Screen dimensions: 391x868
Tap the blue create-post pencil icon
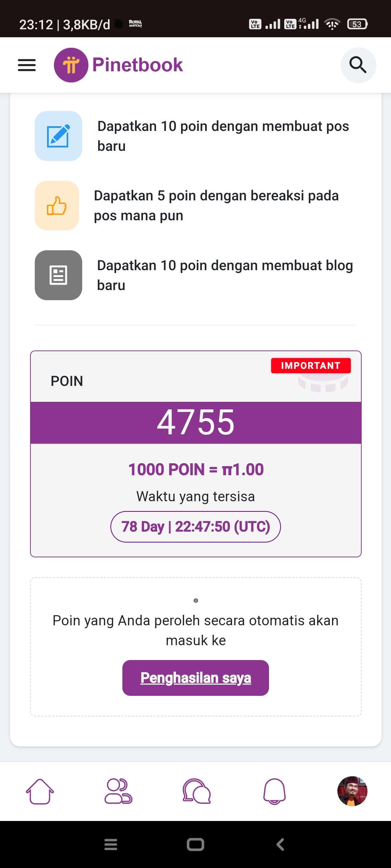58,136
